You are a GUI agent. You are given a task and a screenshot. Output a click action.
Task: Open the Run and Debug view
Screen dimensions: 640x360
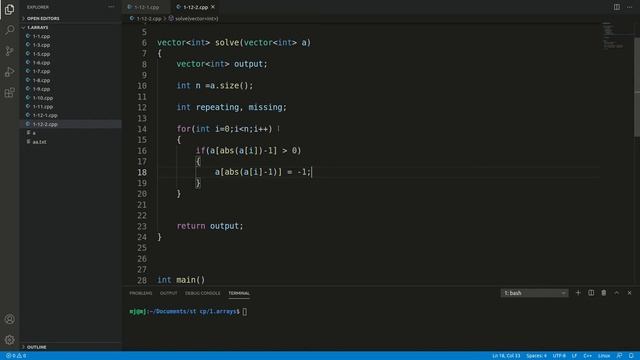coord(9,72)
